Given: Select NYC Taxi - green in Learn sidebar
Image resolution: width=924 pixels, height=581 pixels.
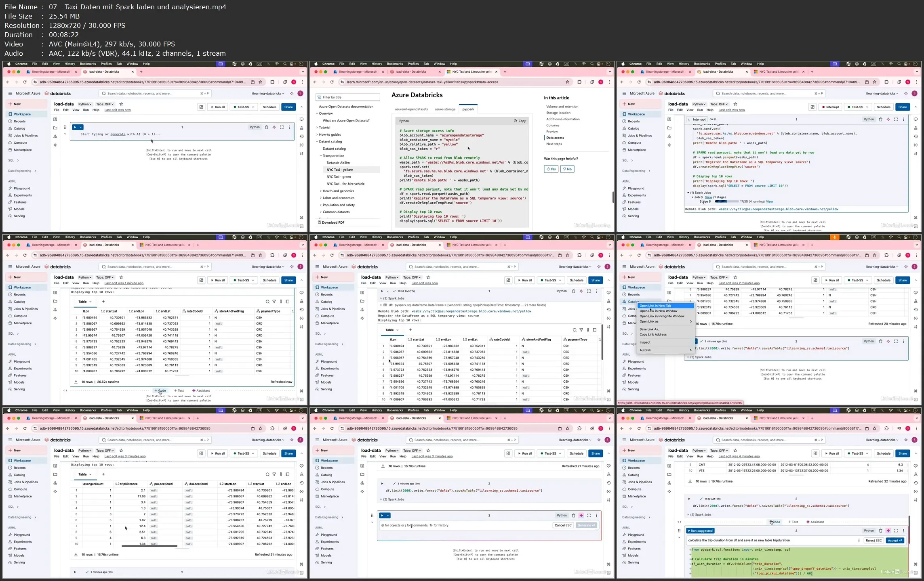Looking at the screenshot, I should [x=339, y=177].
